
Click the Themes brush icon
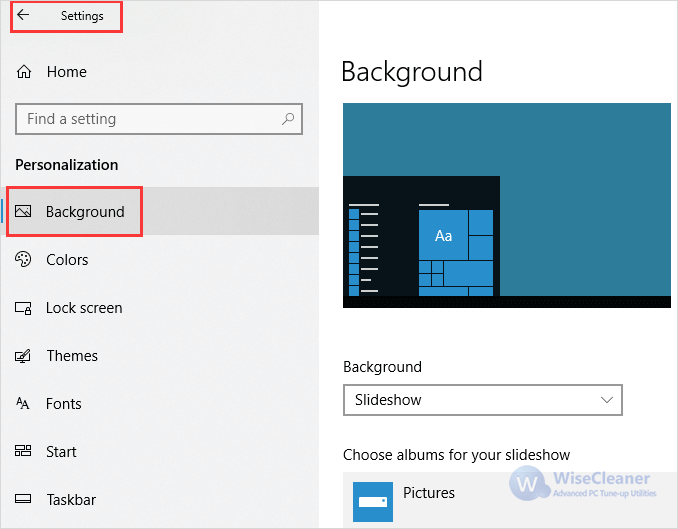click(x=23, y=356)
